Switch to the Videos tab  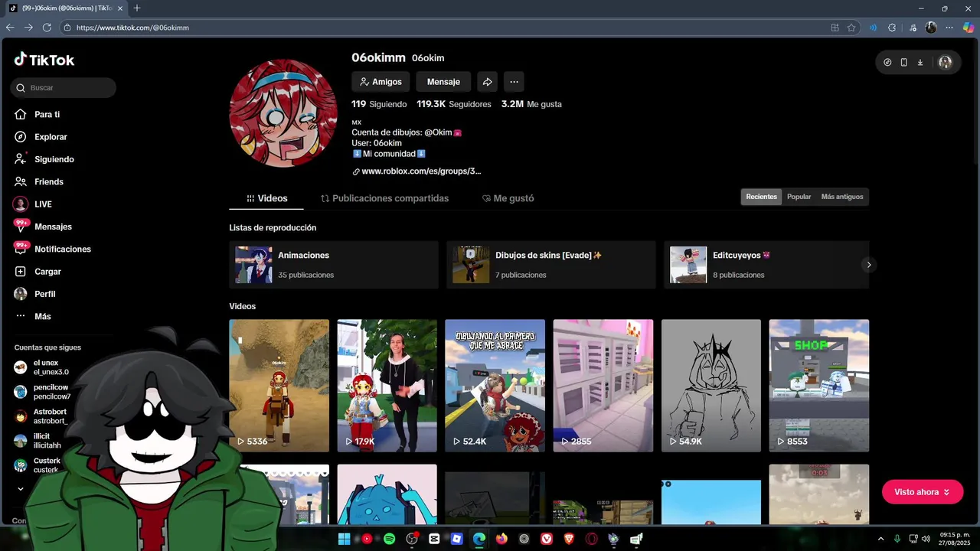click(266, 198)
